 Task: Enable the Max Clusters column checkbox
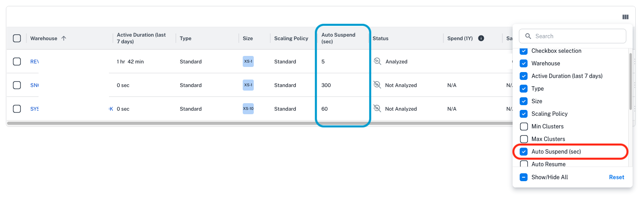pos(524,139)
